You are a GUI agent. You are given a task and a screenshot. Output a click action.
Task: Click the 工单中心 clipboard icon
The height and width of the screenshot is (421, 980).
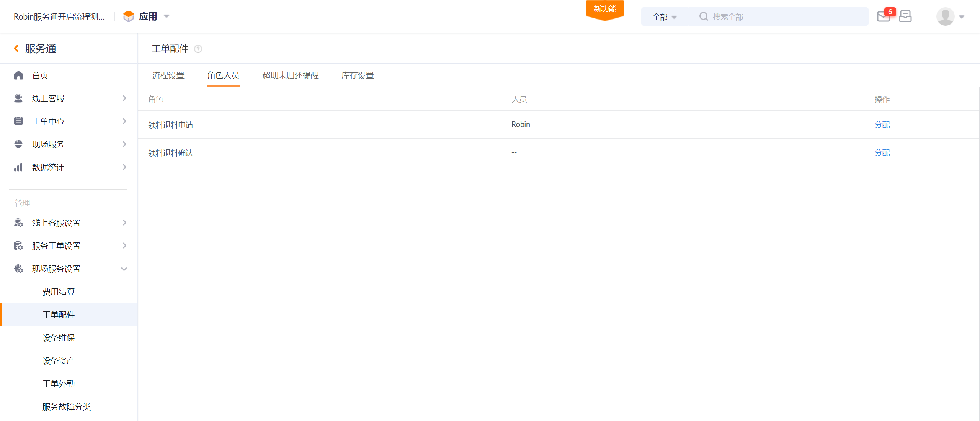pos(18,121)
